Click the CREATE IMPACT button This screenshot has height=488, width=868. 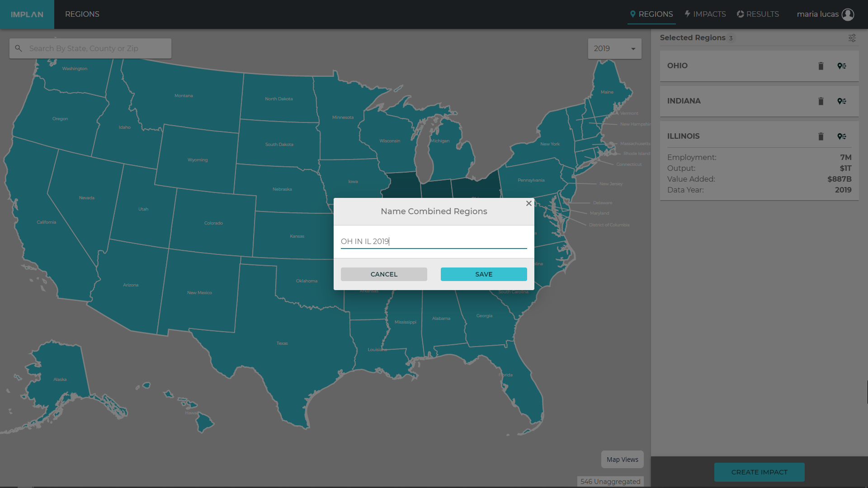pos(759,472)
